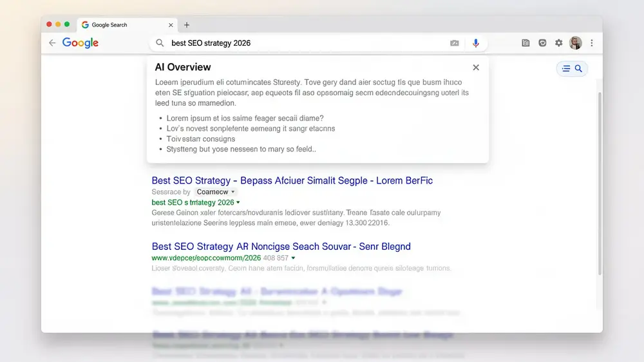The height and width of the screenshot is (362, 644).
Task: Click the magnifier icon in search box
Action: (160, 43)
